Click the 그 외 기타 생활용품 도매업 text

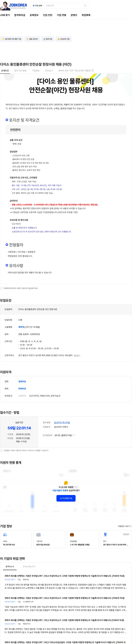pyautogui.click(x=79, y=545)
